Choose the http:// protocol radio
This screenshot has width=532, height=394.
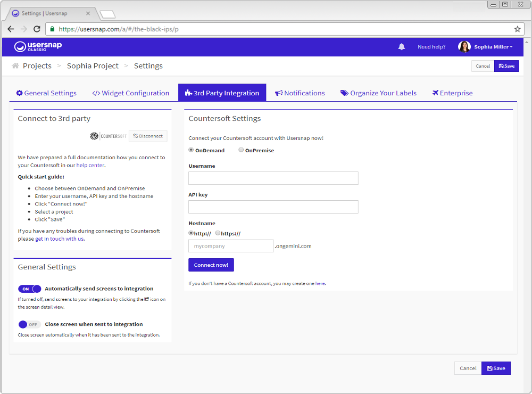tap(191, 233)
